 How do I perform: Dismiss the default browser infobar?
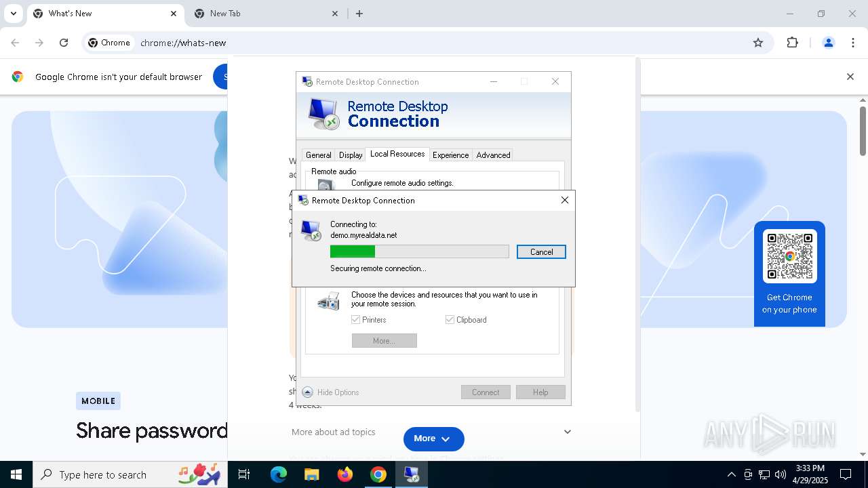coord(850,77)
